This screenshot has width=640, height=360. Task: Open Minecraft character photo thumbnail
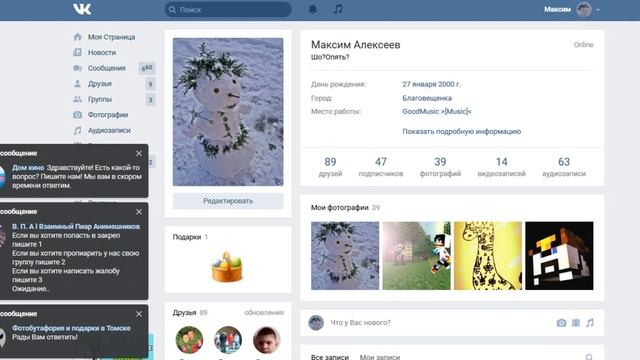[416, 256]
